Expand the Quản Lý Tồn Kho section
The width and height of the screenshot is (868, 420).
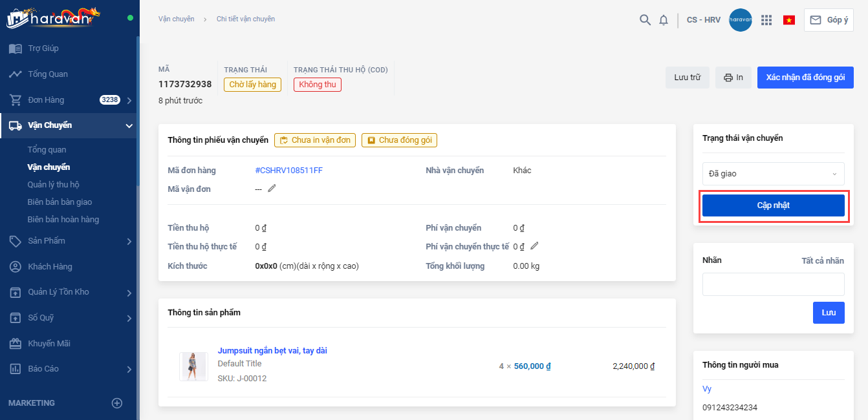pos(129,293)
